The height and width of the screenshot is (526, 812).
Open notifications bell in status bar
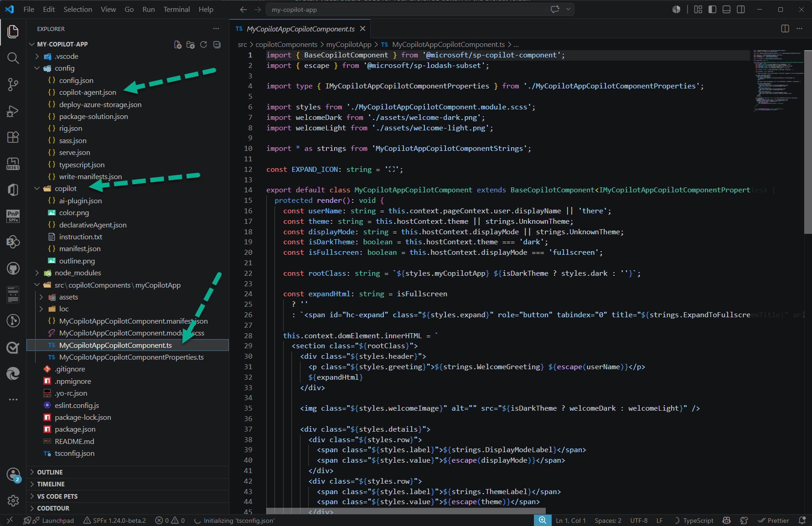pos(802,521)
